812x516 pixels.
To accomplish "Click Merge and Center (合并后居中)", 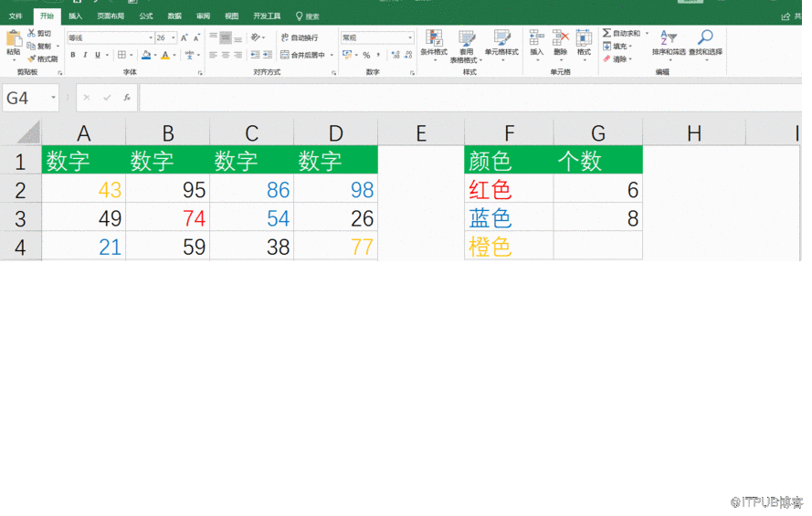I will (303, 55).
